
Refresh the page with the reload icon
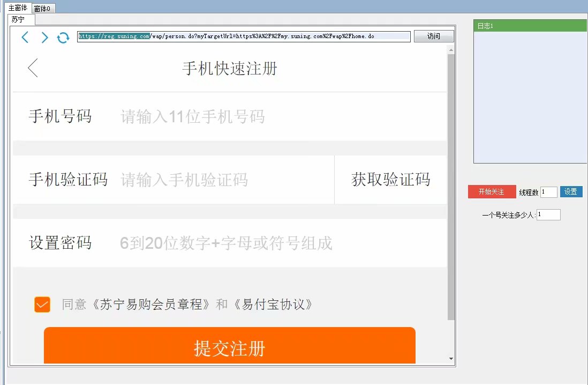63,38
